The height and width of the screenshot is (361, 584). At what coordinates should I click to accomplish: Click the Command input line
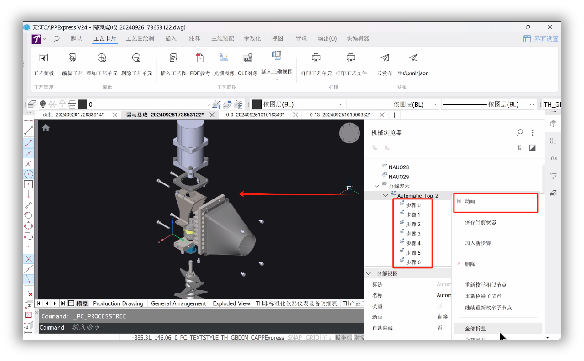(201, 327)
